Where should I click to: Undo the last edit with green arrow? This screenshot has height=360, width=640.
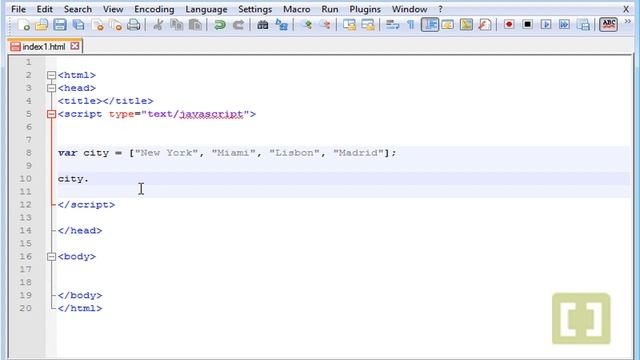click(x=220, y=25)
